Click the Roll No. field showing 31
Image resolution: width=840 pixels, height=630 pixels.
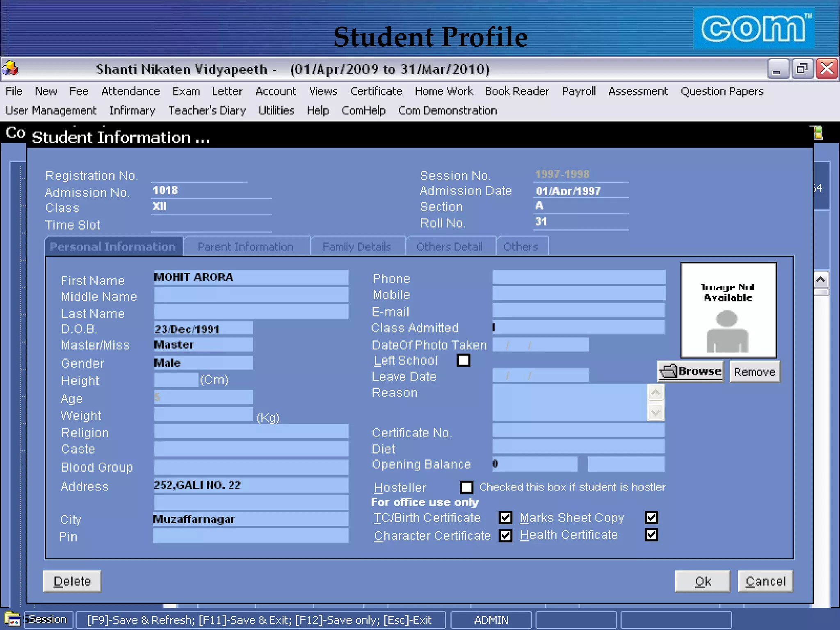(x=581, y=222)
